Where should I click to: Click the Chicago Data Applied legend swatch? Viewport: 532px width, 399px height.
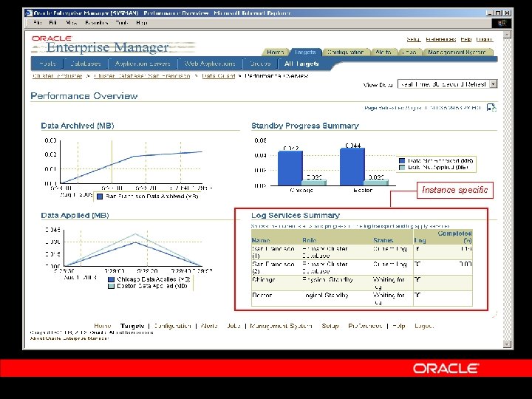click(x=111, y=279)
